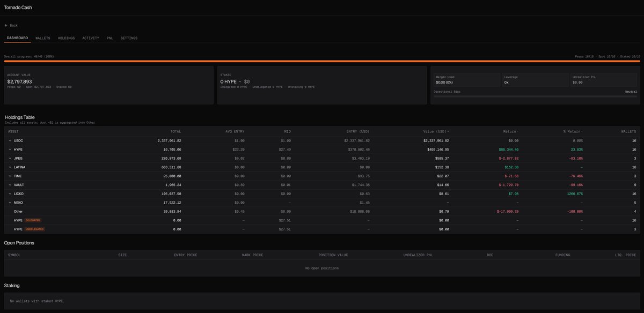The image size is (644, 313).
Task: Click the Perps 16/16 · Spot · Staked status text
Action: tap(608, 56)
